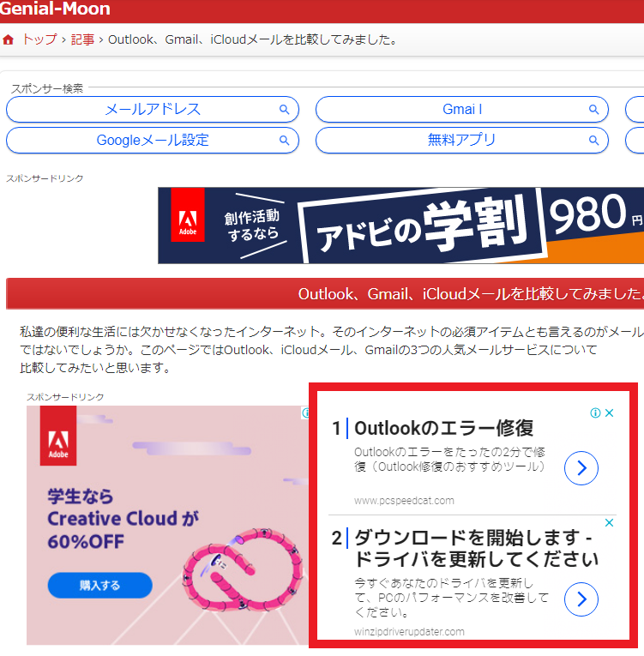Click the スポンサー検索 label
This screenshot has width=644, height=656.
point(47,88)
